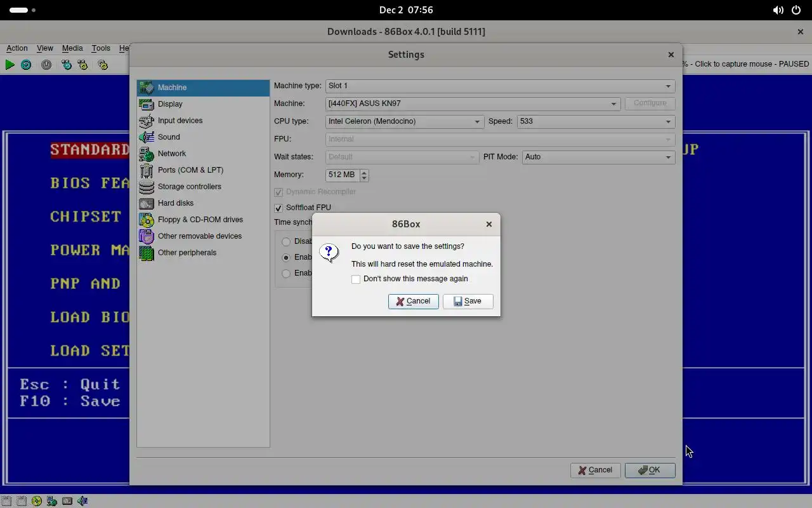Click the hard disk status bar icon
The height and width of the screenshot is (508, 812).
point(67,501)
